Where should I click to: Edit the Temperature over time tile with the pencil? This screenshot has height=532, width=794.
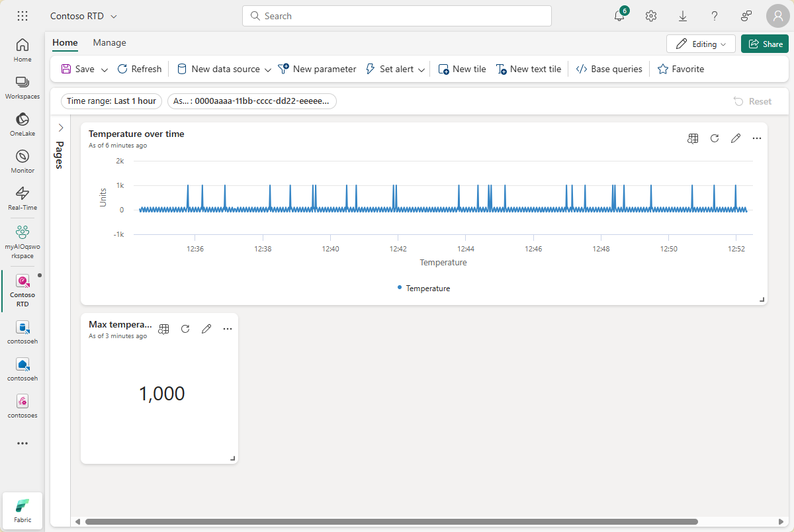(736, 138)
